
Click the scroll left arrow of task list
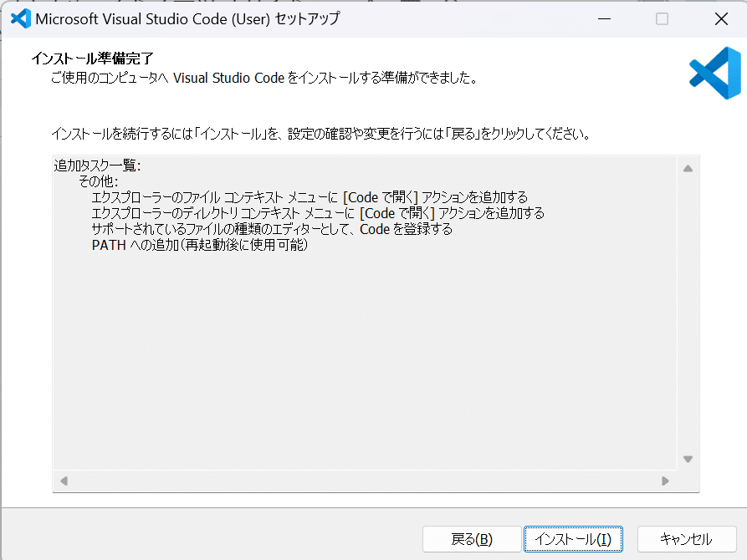point(64,481)
